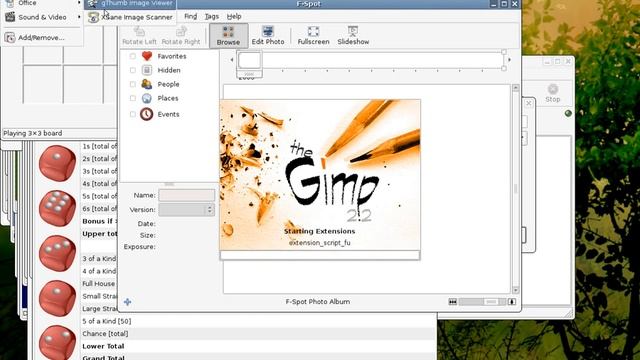
Task: Select the 4 of a Kind row
Action: (99, 271)
